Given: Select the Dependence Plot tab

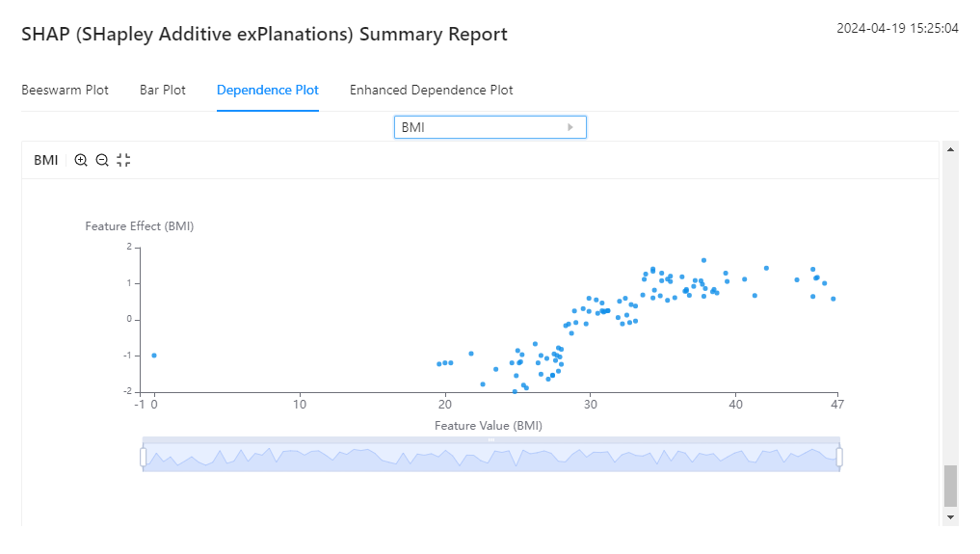Looking at the screenshot, I should pyautogui.click(x=268, y=91).
